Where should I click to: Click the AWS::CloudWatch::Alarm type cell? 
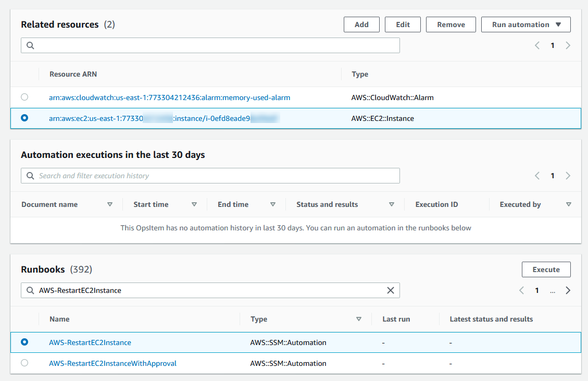click(392, 97)
